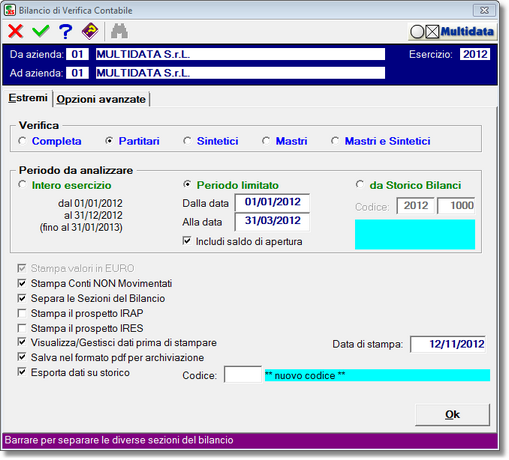Click the green checkmark confirm icon
The image size is (509, 460).
(x=41, y=31)
